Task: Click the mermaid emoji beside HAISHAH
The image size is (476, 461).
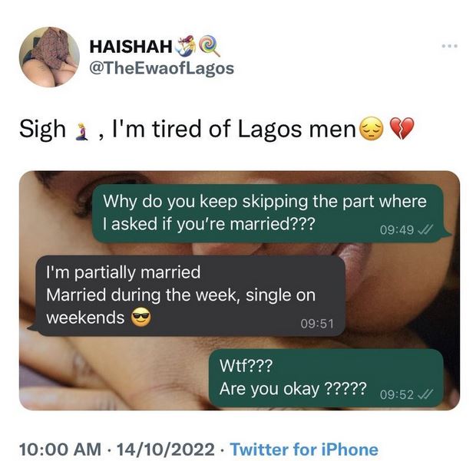Action: 186,45
